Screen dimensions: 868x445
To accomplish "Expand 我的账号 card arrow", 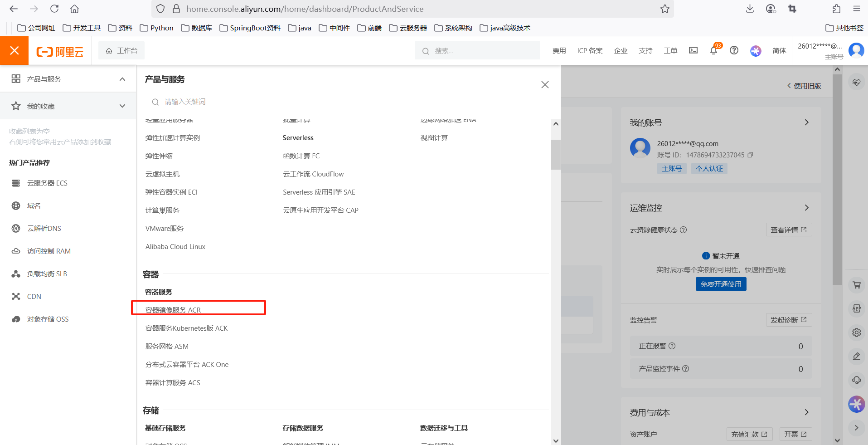I will point(806,122).
